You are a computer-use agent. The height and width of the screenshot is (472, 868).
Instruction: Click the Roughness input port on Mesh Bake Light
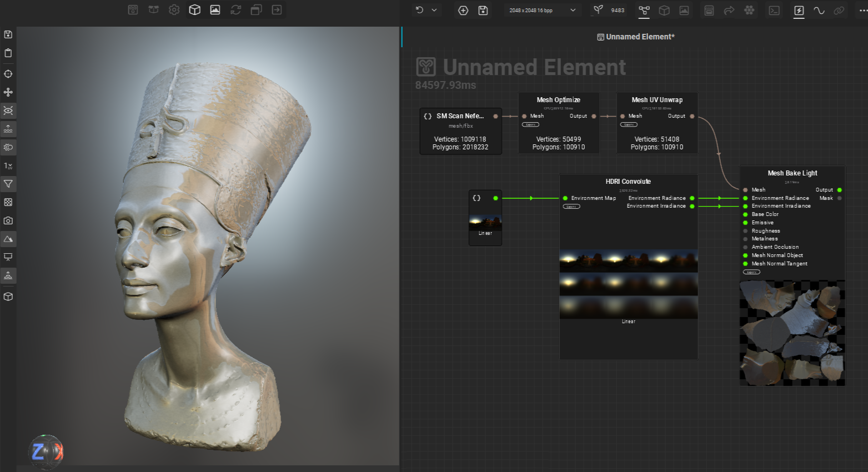745,231
